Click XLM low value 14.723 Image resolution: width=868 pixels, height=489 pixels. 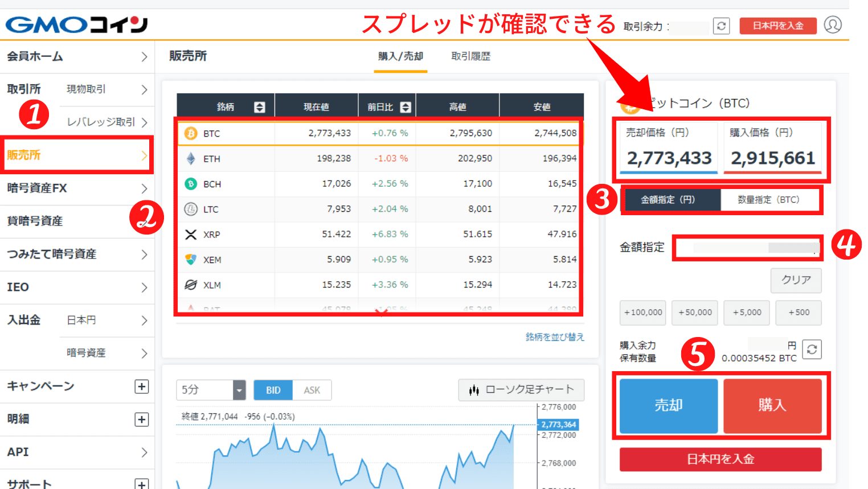562,285
